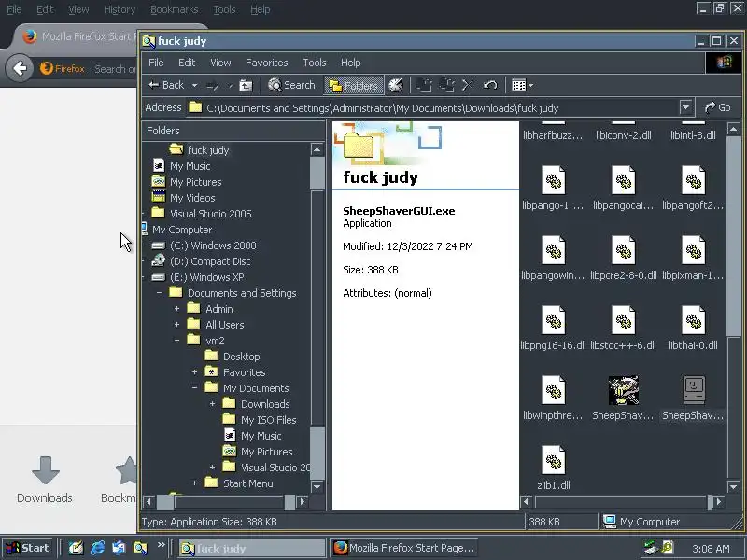Screen dimensions: 747x560
Task: Open the Favorites menu
Action: [267, 63]
